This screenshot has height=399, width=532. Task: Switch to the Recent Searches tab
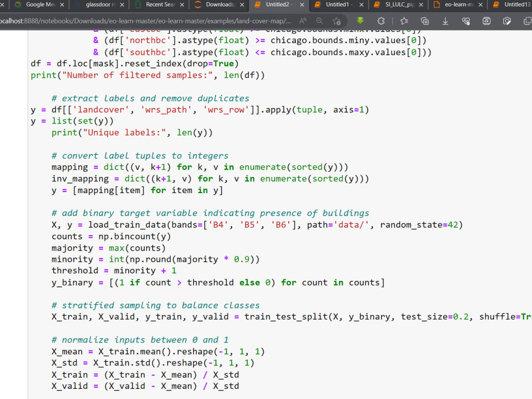coord(160,4)
